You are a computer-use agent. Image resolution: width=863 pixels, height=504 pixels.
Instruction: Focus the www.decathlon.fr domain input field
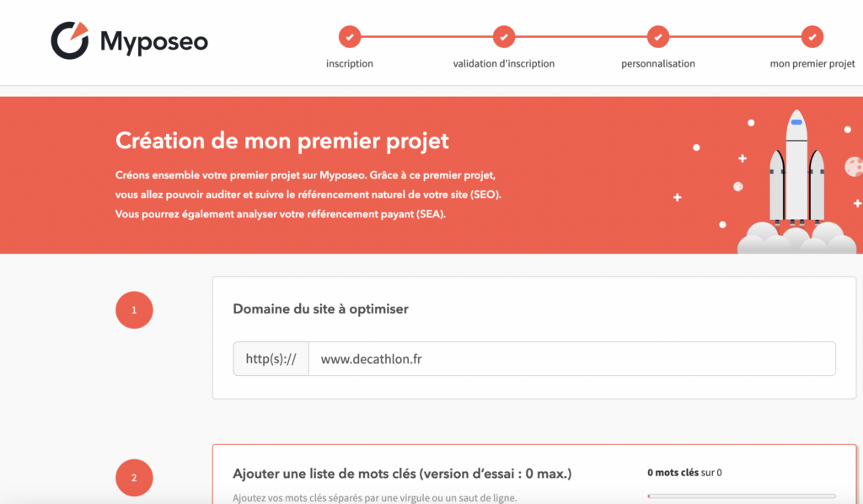pyautogui.click(x=572, y=359)
